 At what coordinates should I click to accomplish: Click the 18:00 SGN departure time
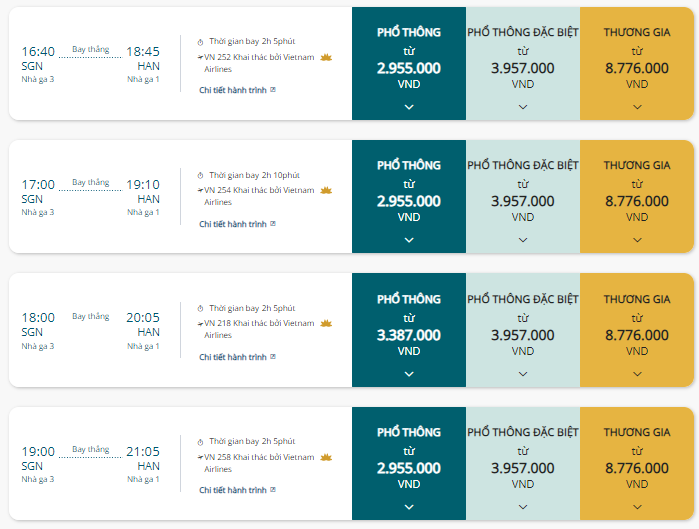click(x=38, y=318)
